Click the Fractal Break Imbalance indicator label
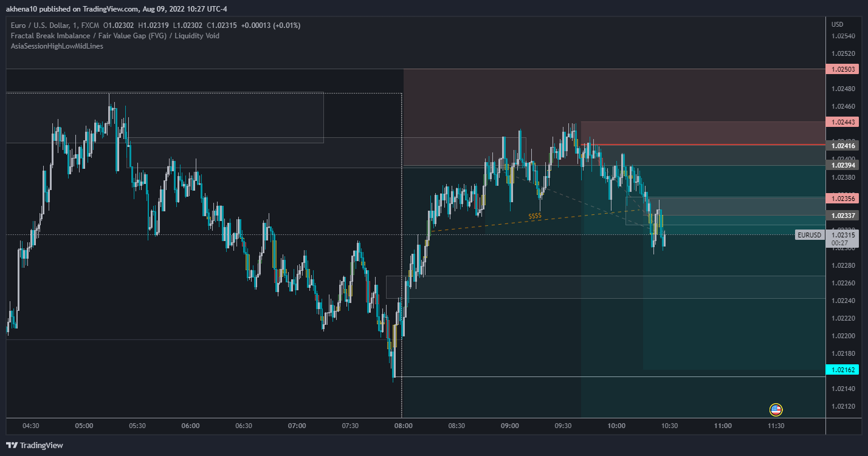This screenshot has width=868, height=456. coord(115,36)
